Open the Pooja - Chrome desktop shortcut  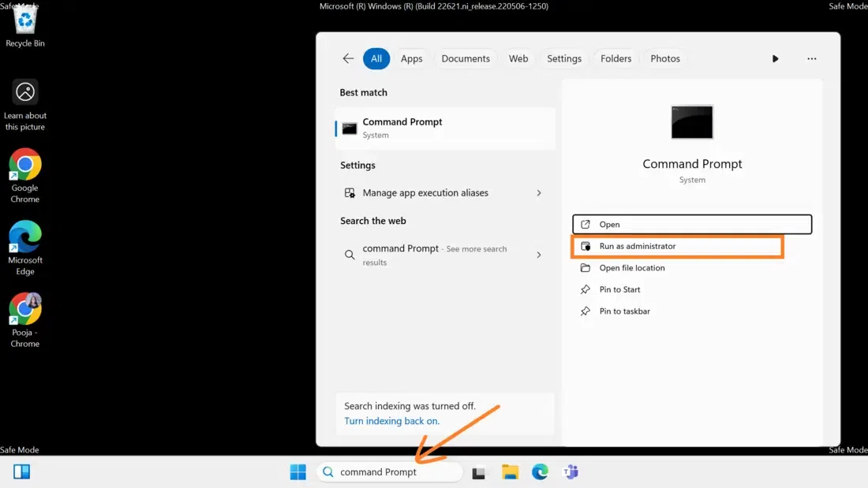[25, 320]
